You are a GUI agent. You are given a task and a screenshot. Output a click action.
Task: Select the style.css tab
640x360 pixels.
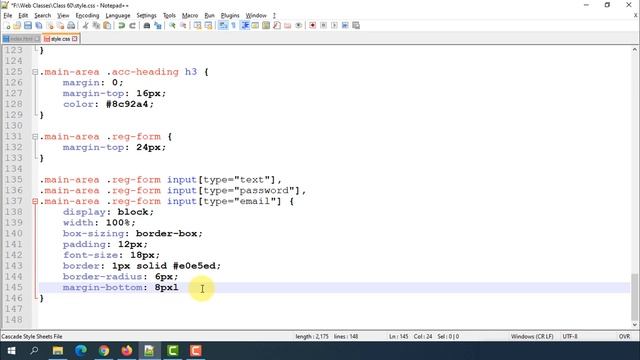[60, 39]
